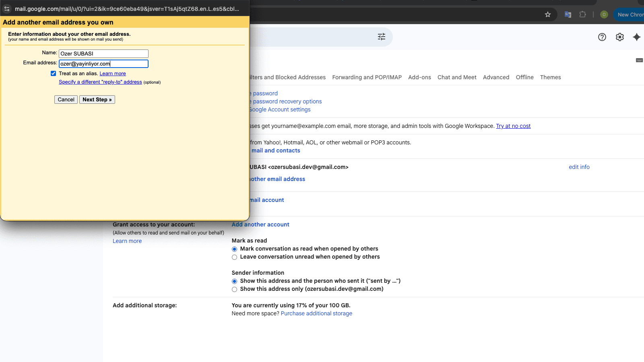
Task: Click into the Name text field
Action: tap(103, 53)
